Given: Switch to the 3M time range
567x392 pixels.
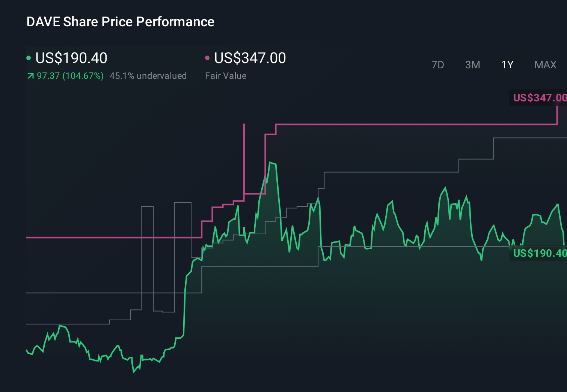Looking at the screenshot, I should 472,65.
